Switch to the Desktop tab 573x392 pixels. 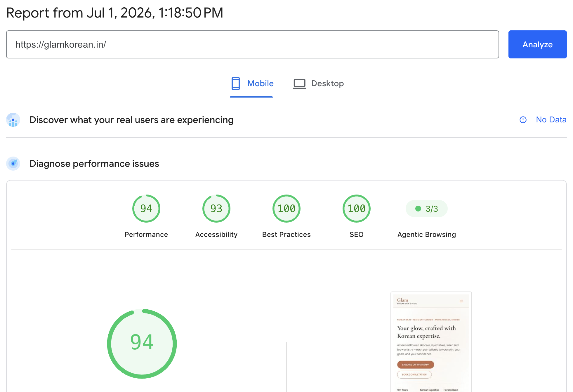click(319, 84)
